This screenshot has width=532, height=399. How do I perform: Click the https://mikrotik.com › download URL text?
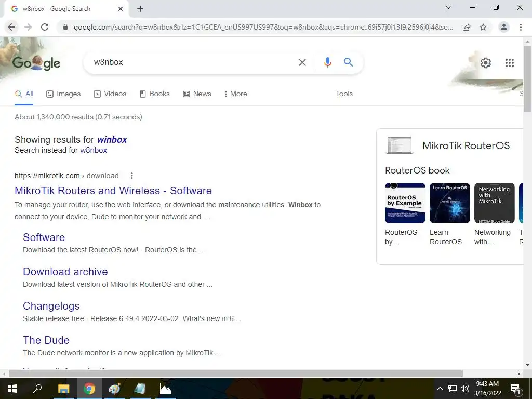pyautogui.click(x=66, y=176)
